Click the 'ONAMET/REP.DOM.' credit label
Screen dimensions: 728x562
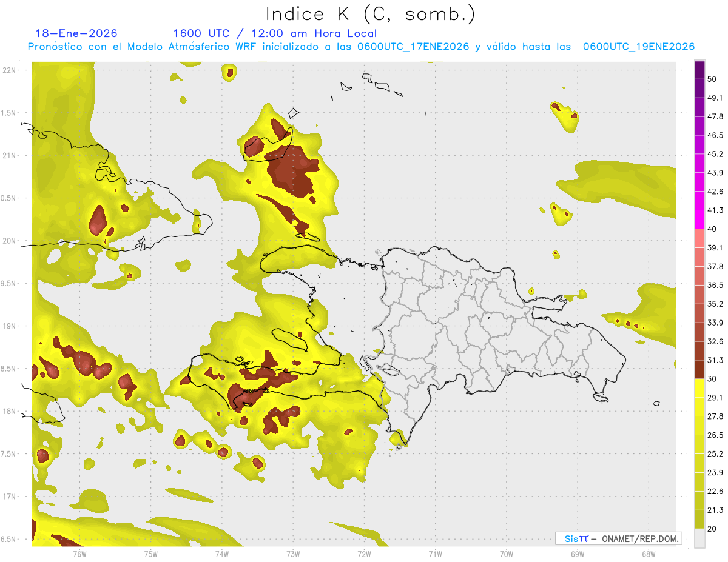641,538
